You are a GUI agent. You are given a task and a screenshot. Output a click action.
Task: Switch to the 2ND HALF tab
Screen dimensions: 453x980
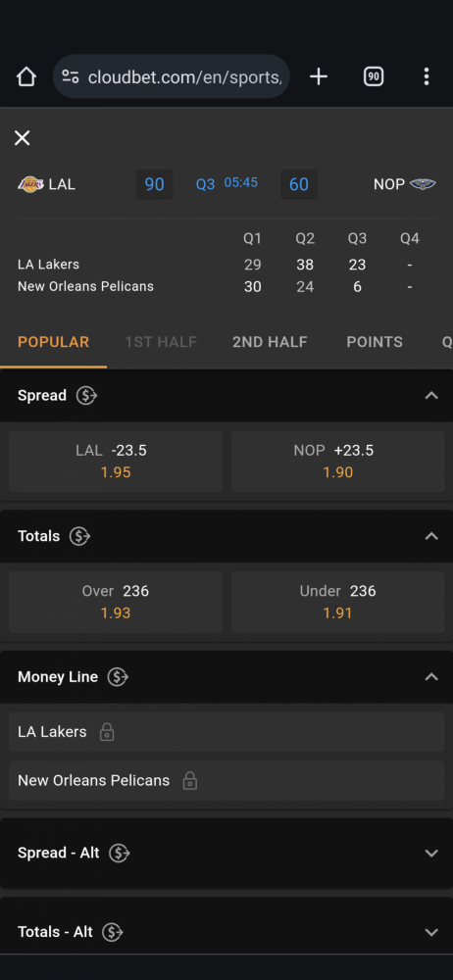point(270,342)
